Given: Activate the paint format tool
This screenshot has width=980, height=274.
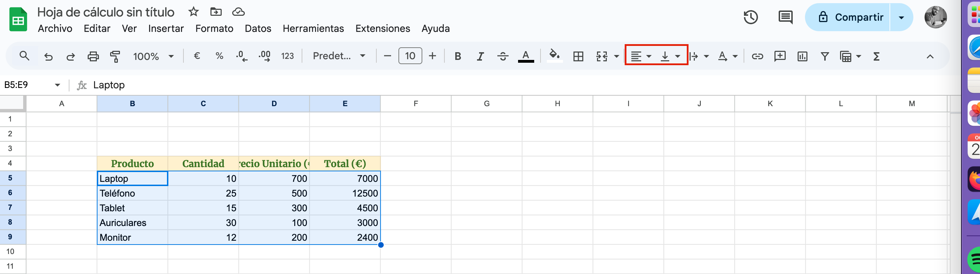Looking at the screenshot, I should coord(115,57).
